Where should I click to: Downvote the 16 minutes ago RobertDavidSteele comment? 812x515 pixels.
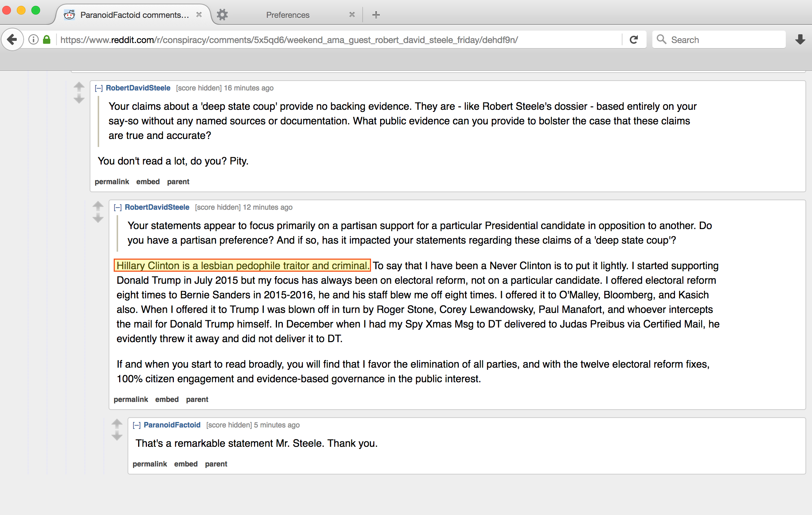79,99
